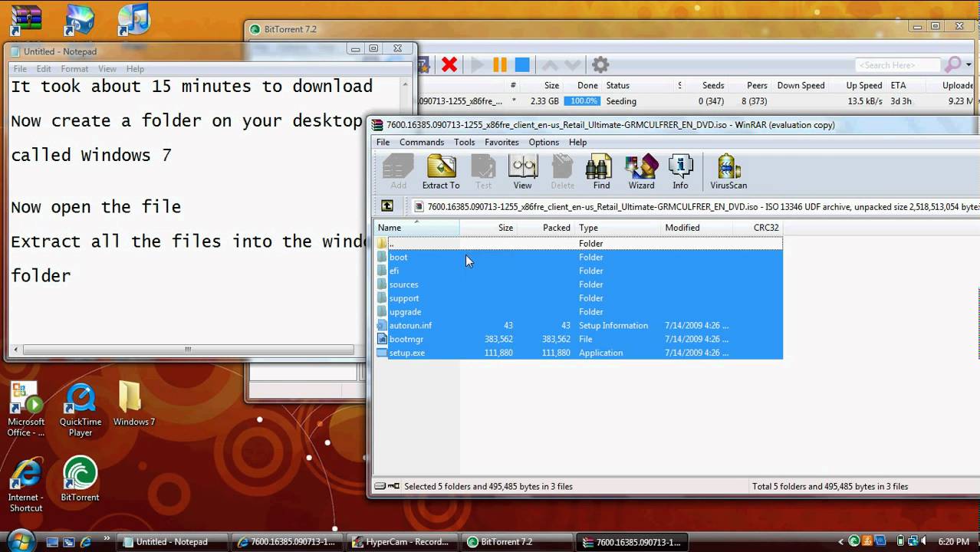Open QuickTime Player desktop icon
980x552 pixels.
[x=81, y=409]
